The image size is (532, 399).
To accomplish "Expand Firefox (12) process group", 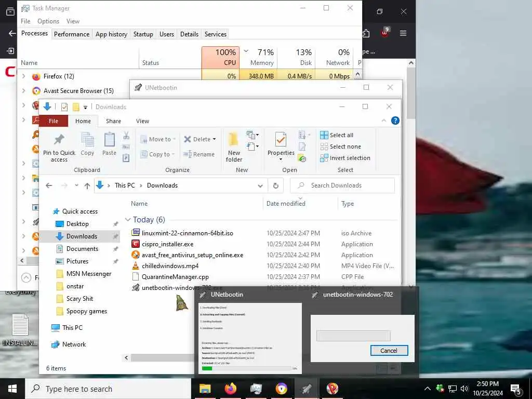I will pos(23,76).
